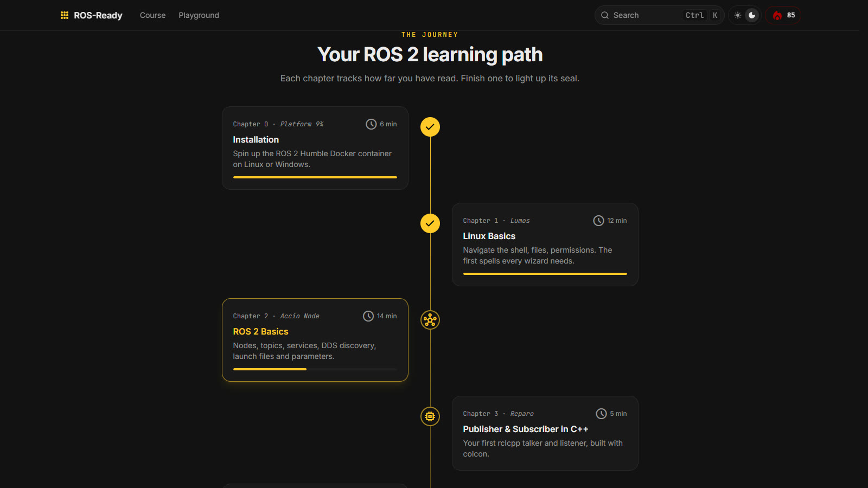This screenshot has height=488, width=868.
Task: Click the node-graph seal for ROS 2 Basics
Action: [x=430, y=320]
